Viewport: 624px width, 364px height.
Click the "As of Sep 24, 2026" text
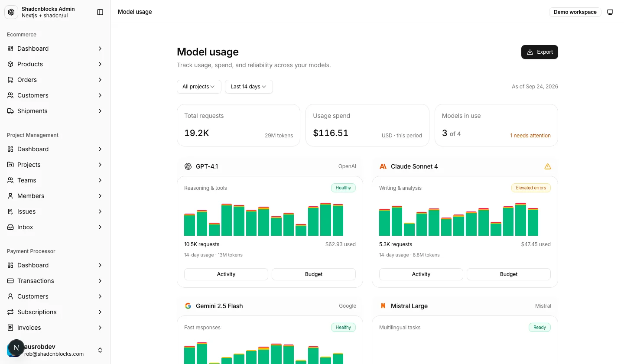pos(535,87)
